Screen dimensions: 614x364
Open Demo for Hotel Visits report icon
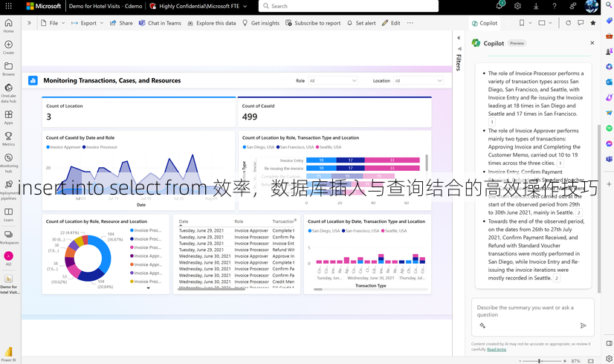click(9, 285)
